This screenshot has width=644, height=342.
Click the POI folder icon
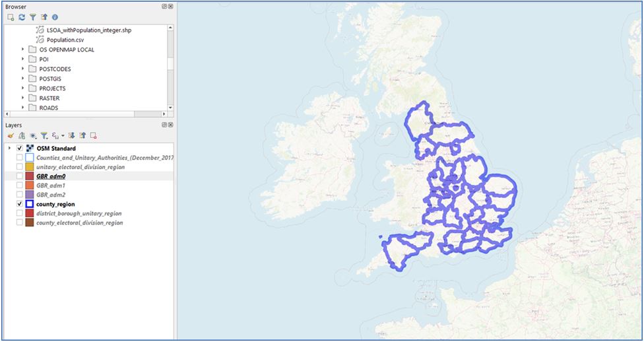click(32, 59)
